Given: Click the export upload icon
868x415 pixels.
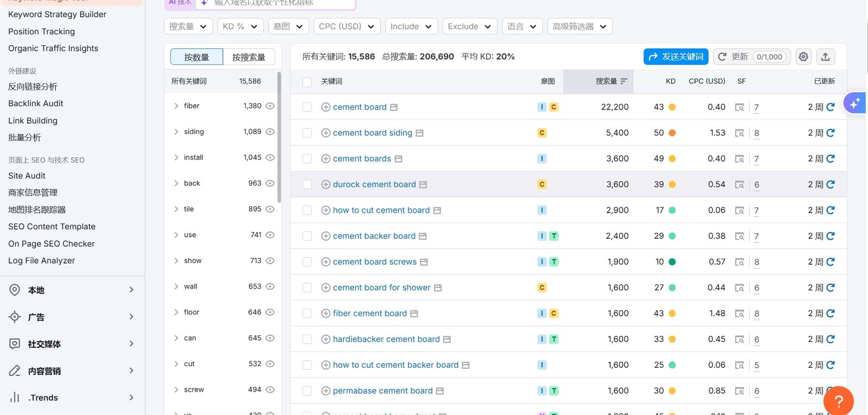Looking at the screenshot, I should click(x=825, y=57).
